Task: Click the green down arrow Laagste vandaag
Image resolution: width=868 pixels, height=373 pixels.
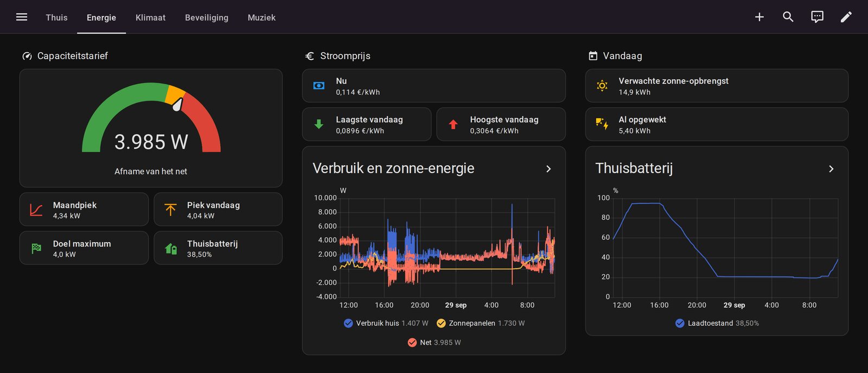Action: click(319, 124)
